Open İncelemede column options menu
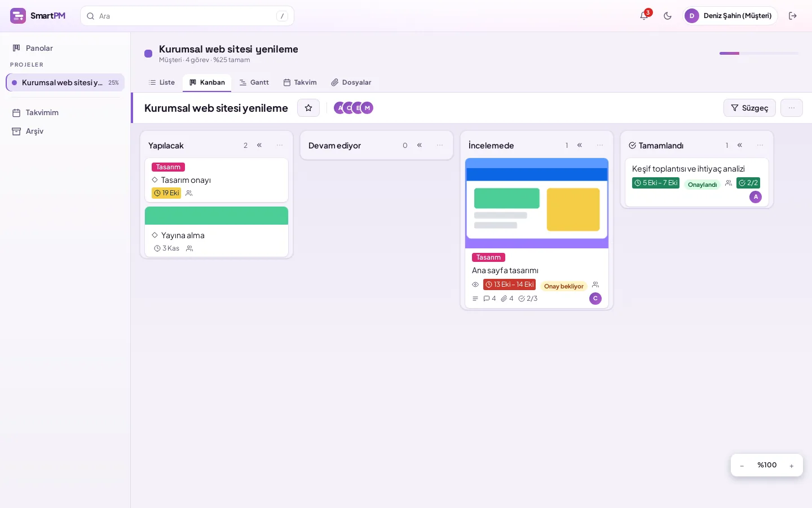The height and width of the screenshot is (508, 812). (600, 145)
